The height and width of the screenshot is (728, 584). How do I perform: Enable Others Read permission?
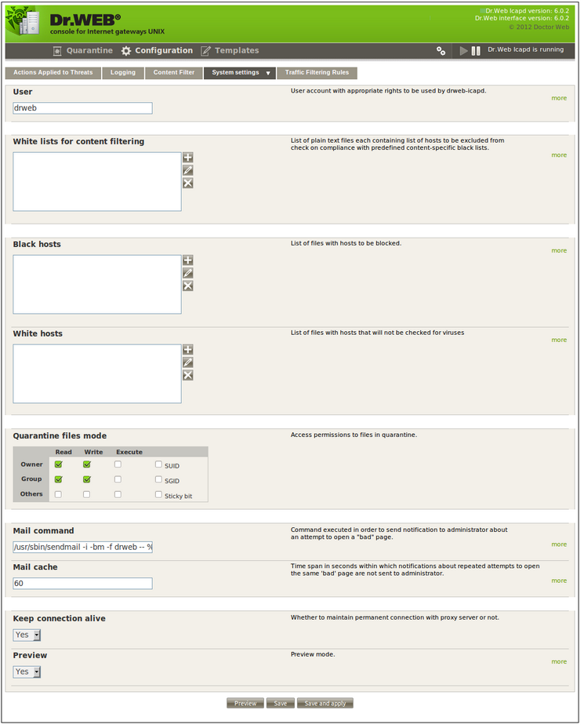[59, 495]
